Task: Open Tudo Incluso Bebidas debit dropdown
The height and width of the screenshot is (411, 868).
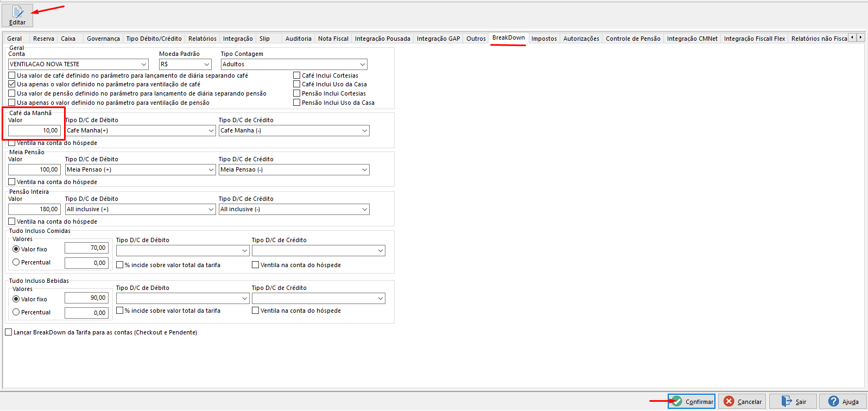Action: pos(244,299)
